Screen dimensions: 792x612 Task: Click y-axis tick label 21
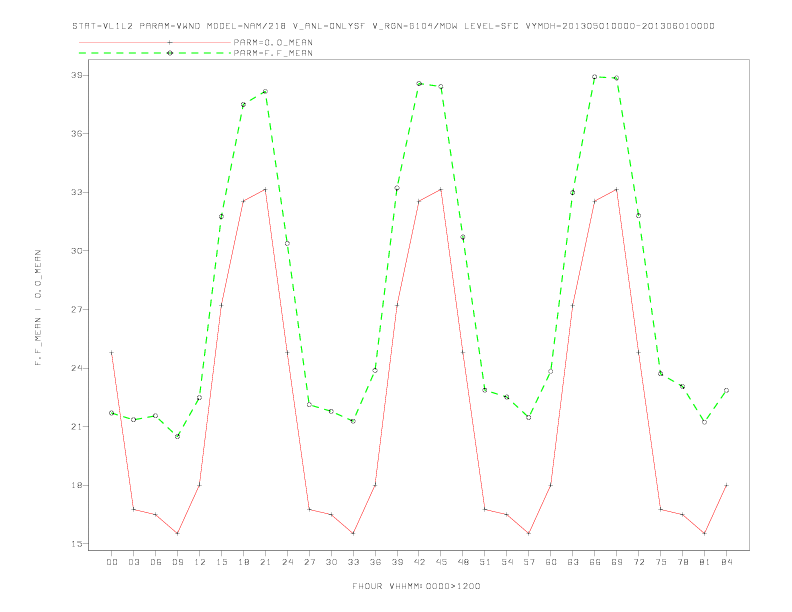coord(77,427)
